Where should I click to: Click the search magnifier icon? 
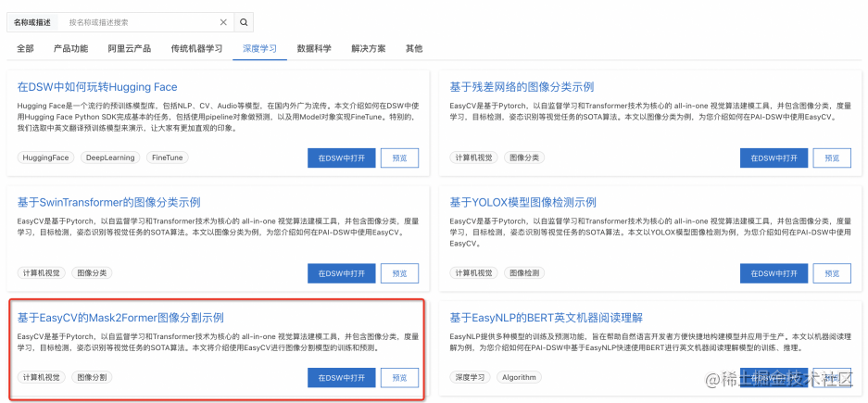click(244, 22)
